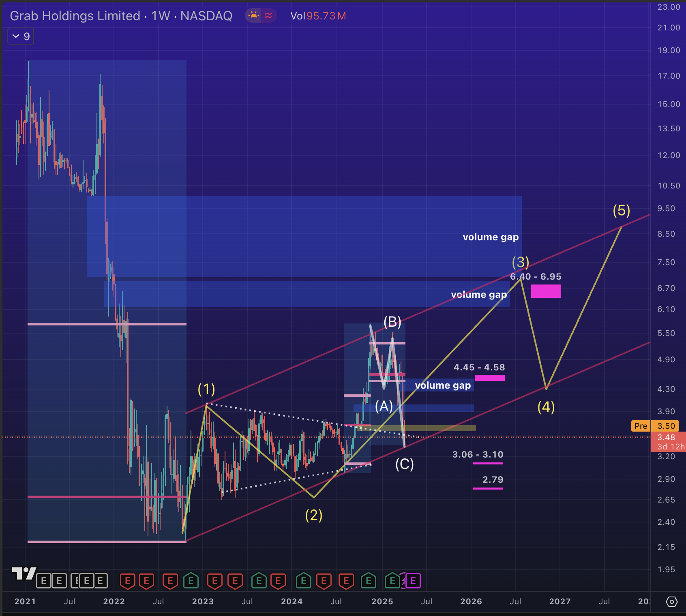Select the 4.45 - 4.58 price range label

click(x=479, y=368)
